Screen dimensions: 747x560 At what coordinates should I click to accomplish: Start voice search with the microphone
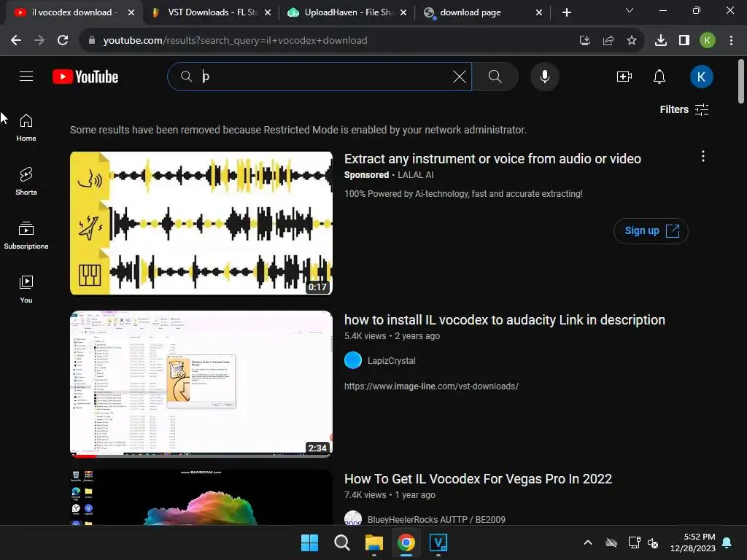(x=544, y=77)
